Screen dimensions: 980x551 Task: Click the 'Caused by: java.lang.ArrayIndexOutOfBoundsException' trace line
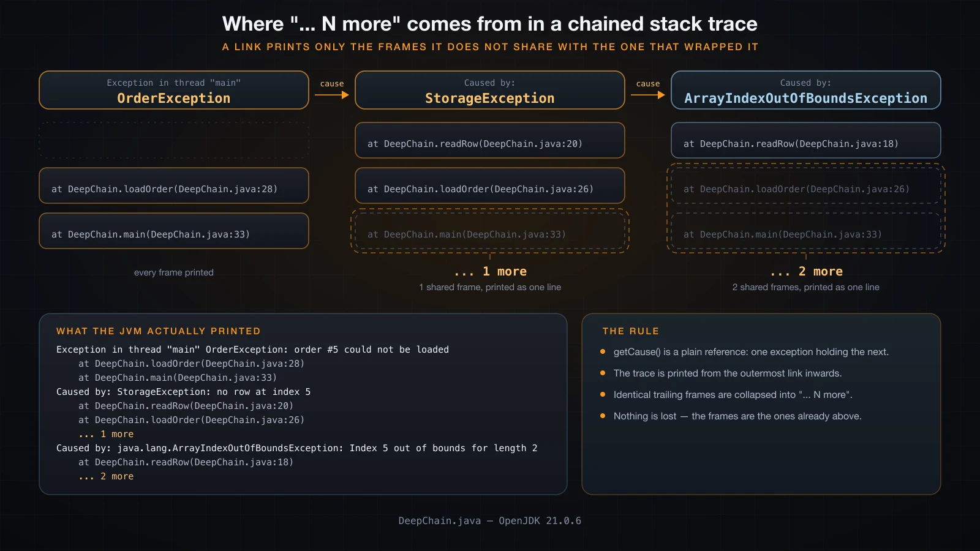297,448
